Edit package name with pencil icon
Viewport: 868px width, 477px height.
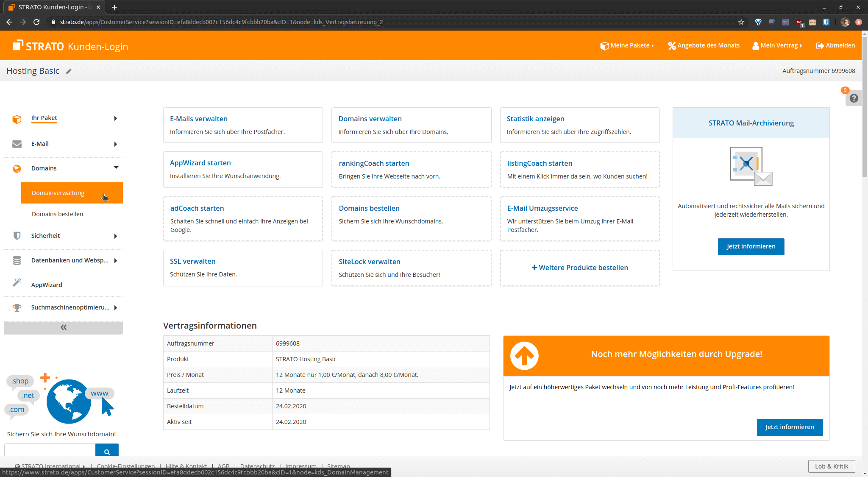tap(69, 71)
